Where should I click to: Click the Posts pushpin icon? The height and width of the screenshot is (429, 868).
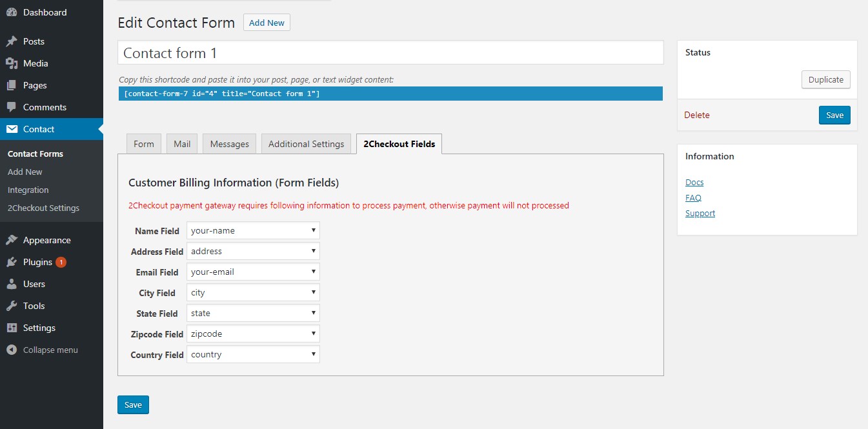[x=12, y=41]
